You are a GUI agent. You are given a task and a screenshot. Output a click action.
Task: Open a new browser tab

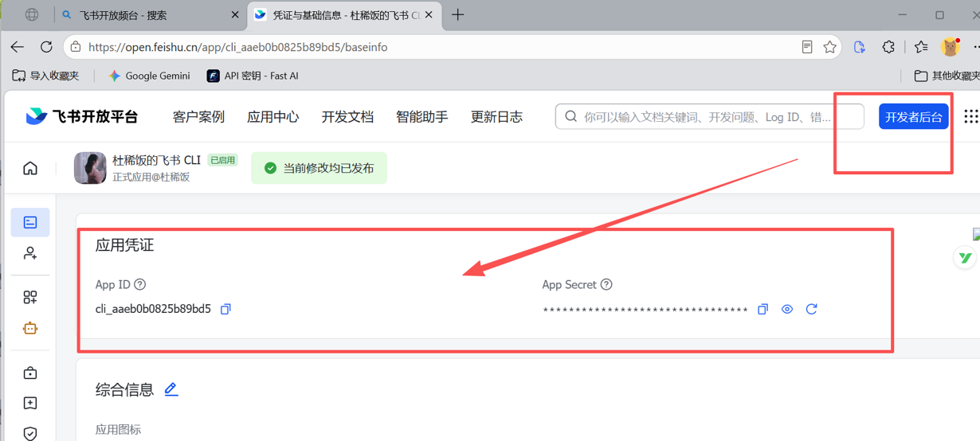(457, 15)
